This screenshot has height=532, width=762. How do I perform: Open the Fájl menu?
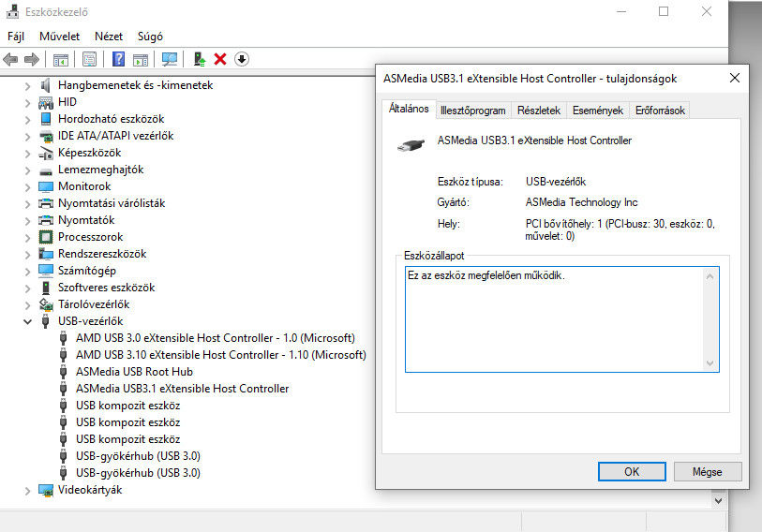pos(16,37)
